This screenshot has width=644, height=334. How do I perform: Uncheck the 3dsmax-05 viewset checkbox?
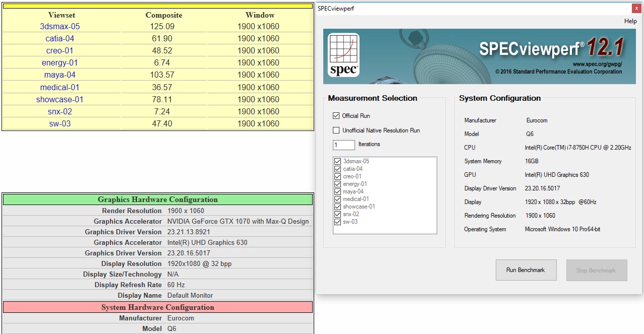338,161
